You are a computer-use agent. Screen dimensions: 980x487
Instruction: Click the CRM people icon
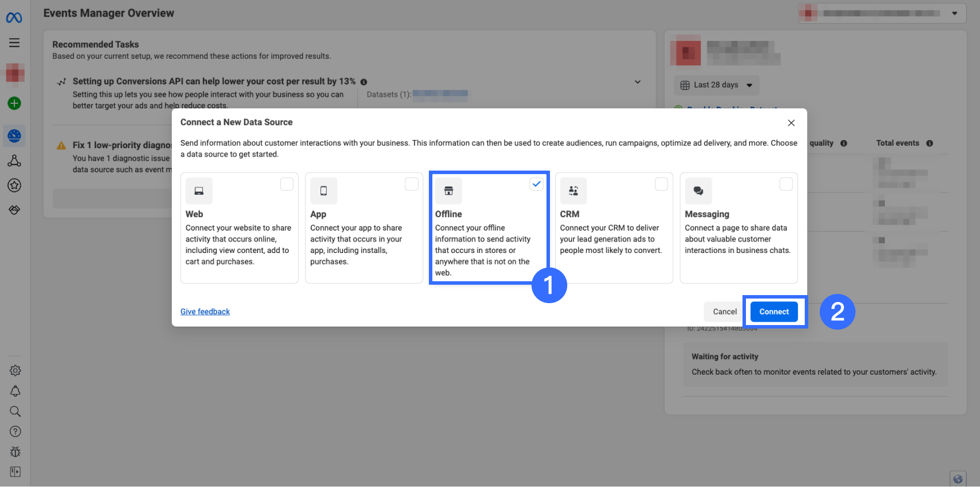pyautogui.click(x=574, y=191)
